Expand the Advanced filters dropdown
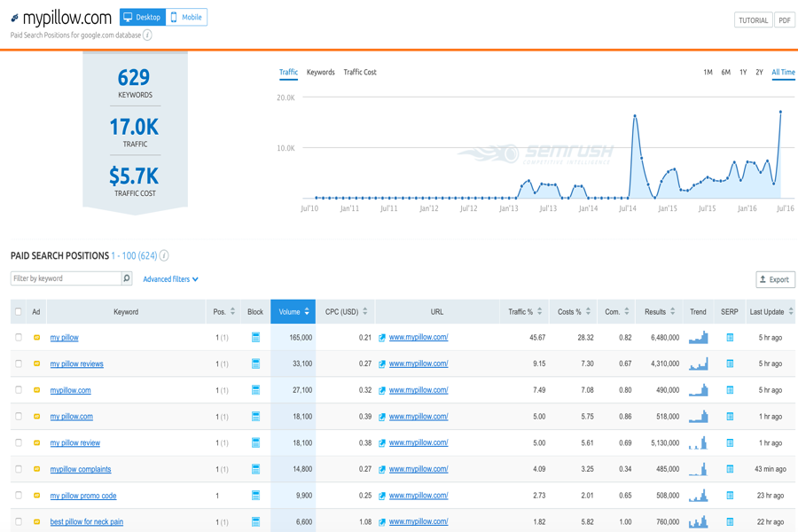Screen dimensions: 798x532 170,279
